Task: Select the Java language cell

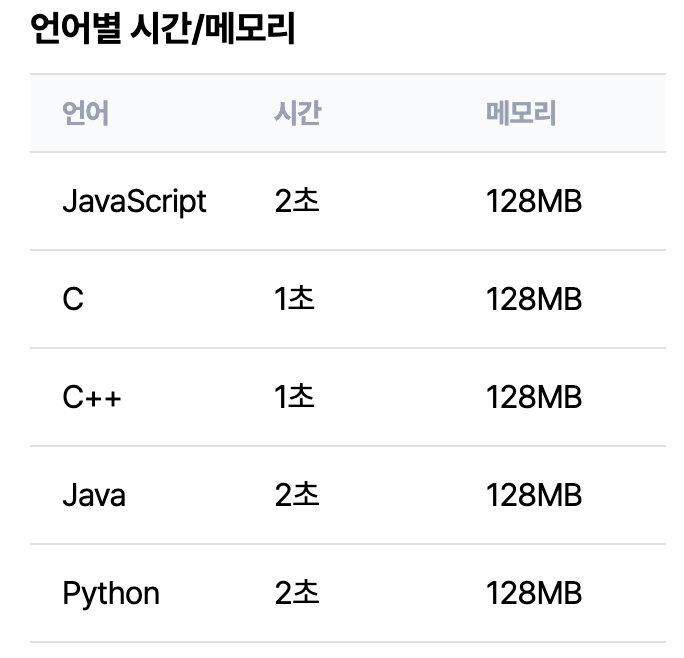Action: pyautogui.click(x=94, y=495)
